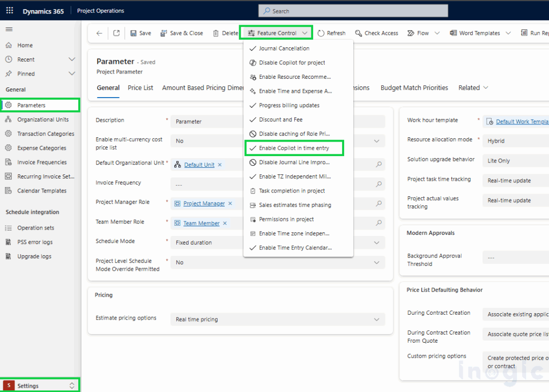Click the Search box at the top
This screenshot has height=392, width=549.
point(352,10)
